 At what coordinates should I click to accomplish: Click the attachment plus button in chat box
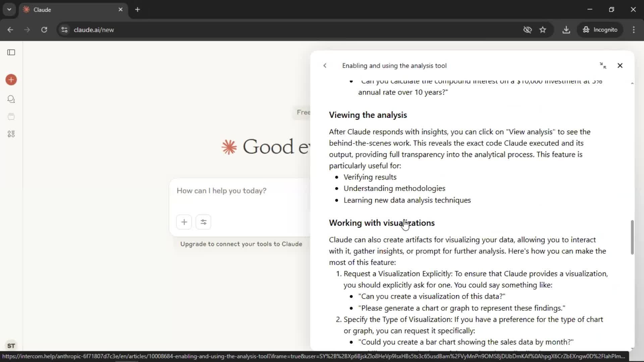tap(184, 222)
